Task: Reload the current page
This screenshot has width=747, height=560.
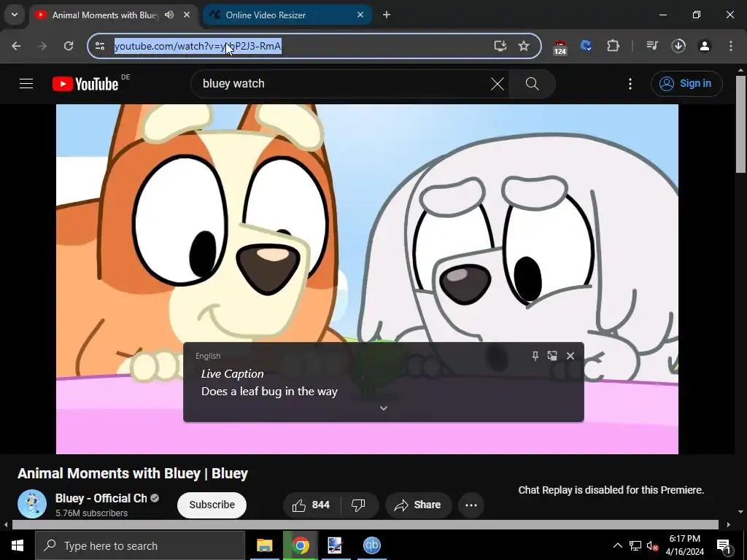Action: (69, 46)
